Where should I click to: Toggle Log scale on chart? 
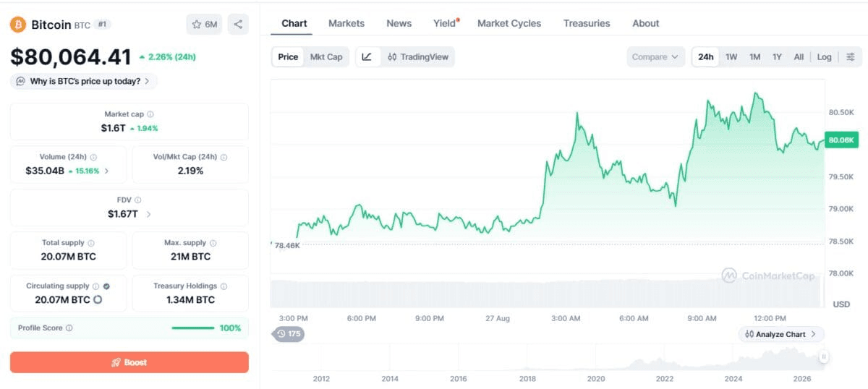(825, 57)
